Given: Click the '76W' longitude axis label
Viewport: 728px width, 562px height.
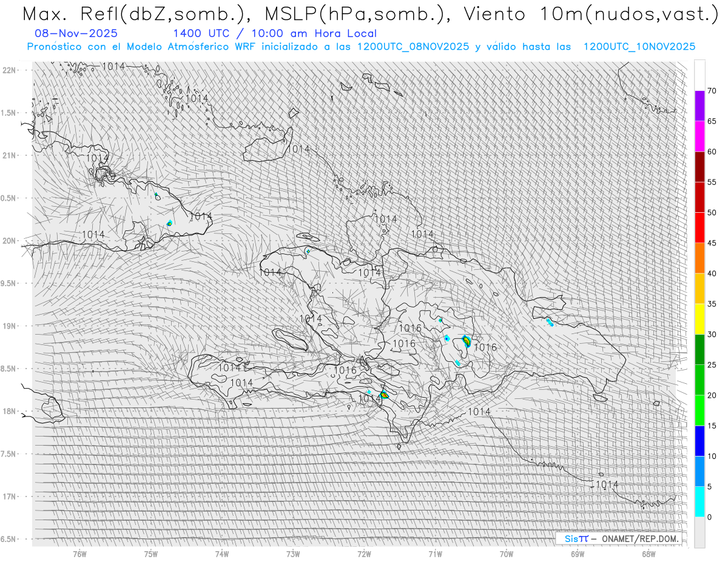Looking at the screenshot, I should 79,554.
